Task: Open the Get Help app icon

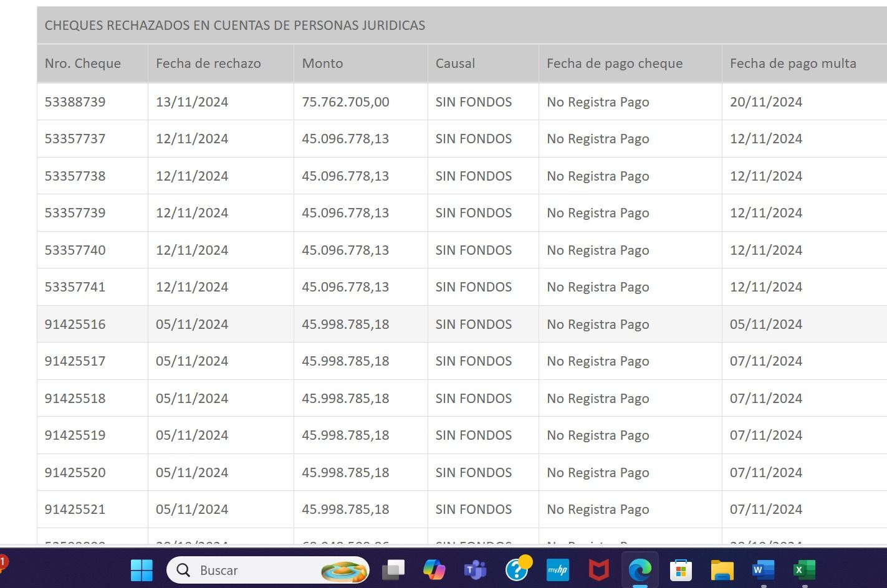Action: pos(517,569)
